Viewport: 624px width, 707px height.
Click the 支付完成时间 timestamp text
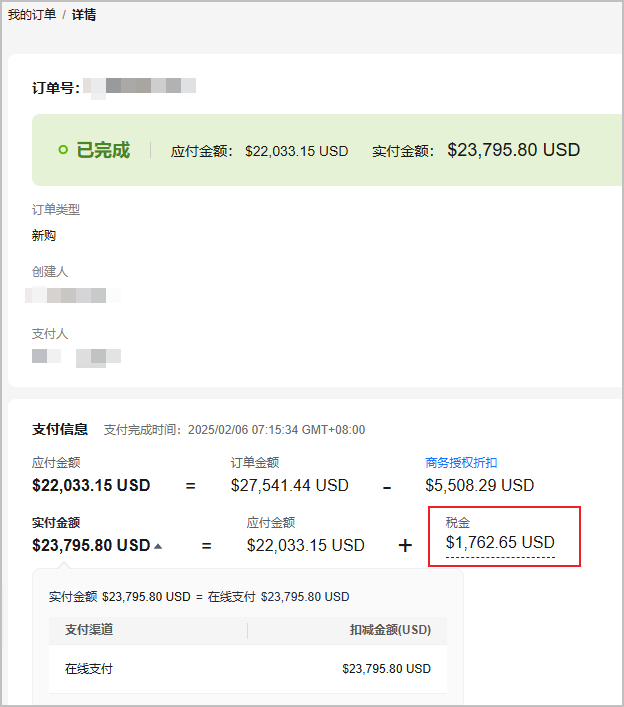tap(234, 430)
